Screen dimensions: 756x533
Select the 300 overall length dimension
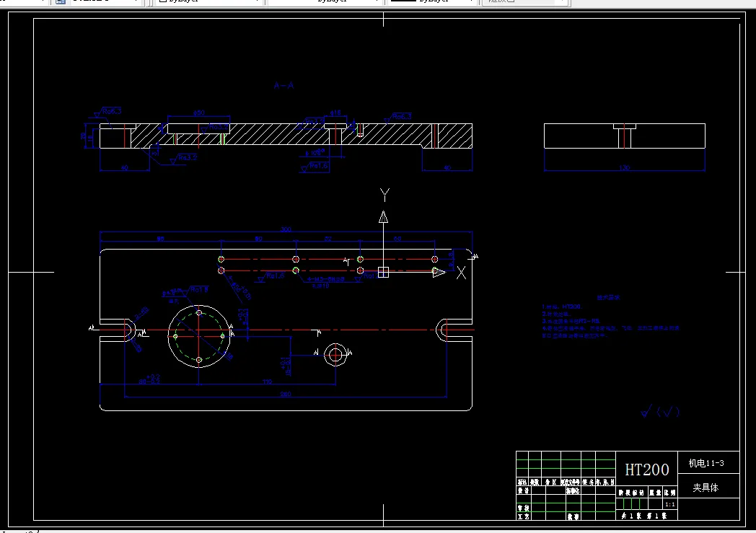click(286, 229)
